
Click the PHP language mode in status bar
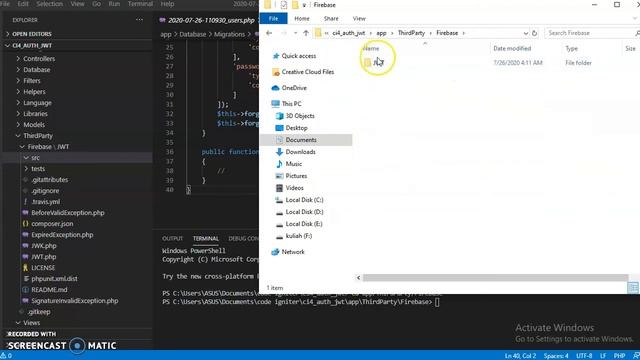tap(619, 356)
